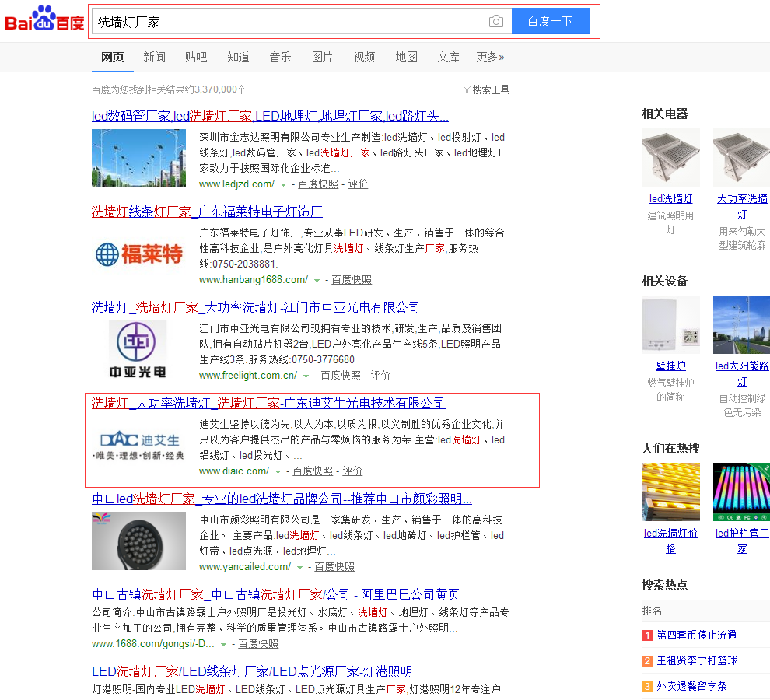Open 百度快照 link for www.freelight.com.cn
The image size is (770, 700).
click(341, 376)
